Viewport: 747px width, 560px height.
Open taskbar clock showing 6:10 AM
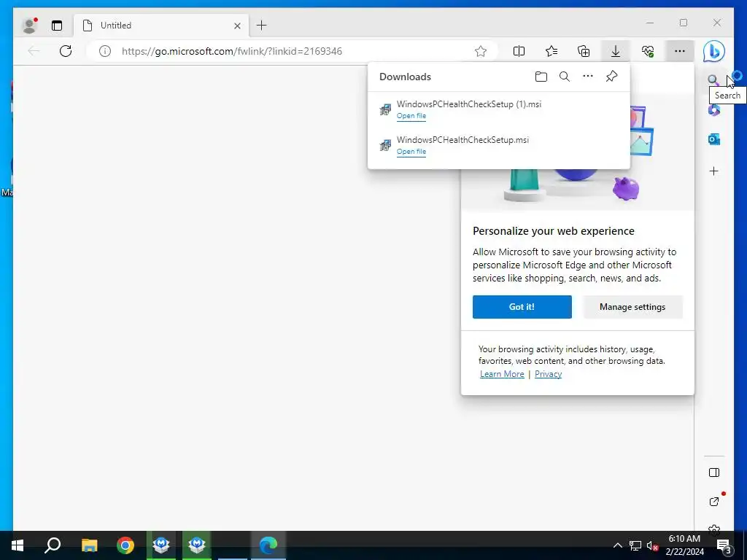point(684,545)
